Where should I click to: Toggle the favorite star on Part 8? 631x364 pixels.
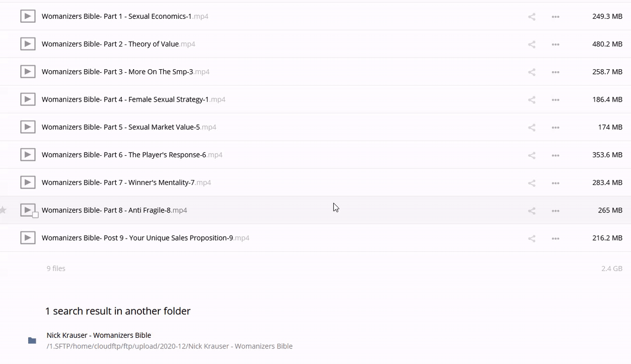point(4,210)
